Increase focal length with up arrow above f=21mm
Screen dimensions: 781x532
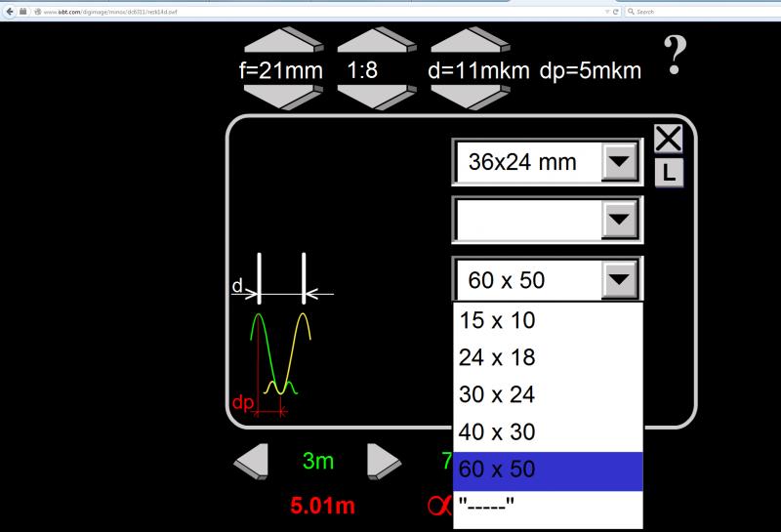(284, 40)
